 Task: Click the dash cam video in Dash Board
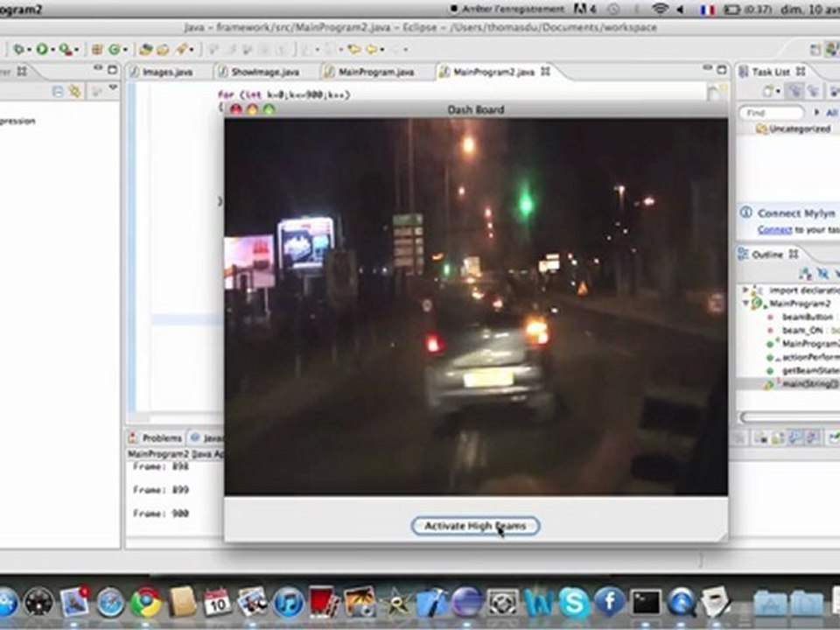tap(476, 306)
